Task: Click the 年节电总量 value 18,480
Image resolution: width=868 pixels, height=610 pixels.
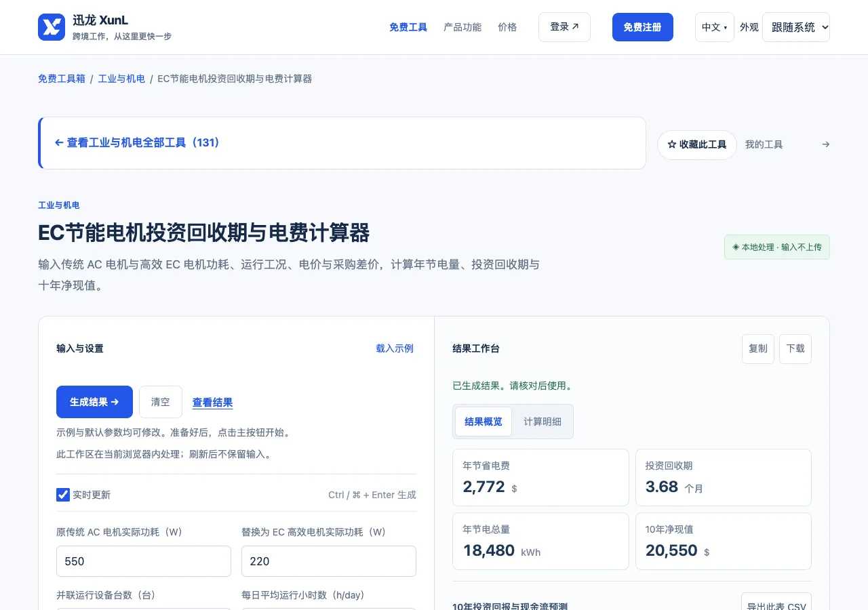Action: tap(489, 550)
